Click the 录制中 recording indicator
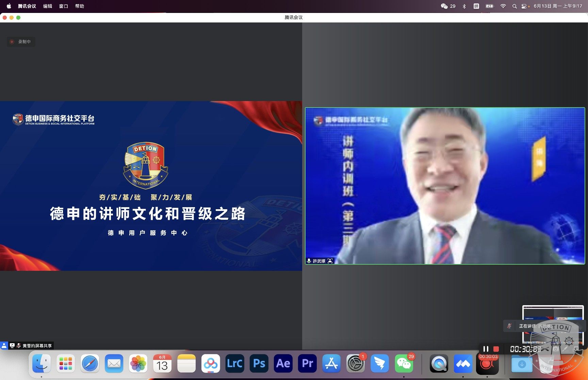The image size is (588, 380). (21, 42)
